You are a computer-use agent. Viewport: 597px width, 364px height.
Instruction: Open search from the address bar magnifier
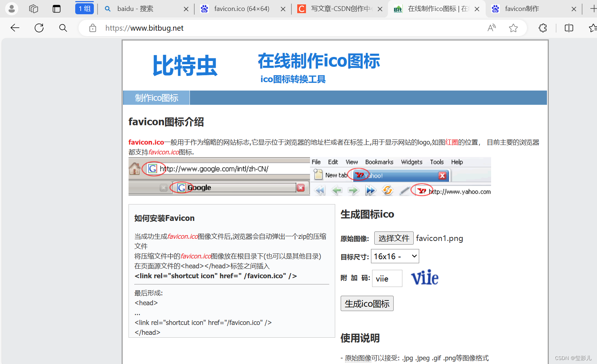tap(63, 28)
